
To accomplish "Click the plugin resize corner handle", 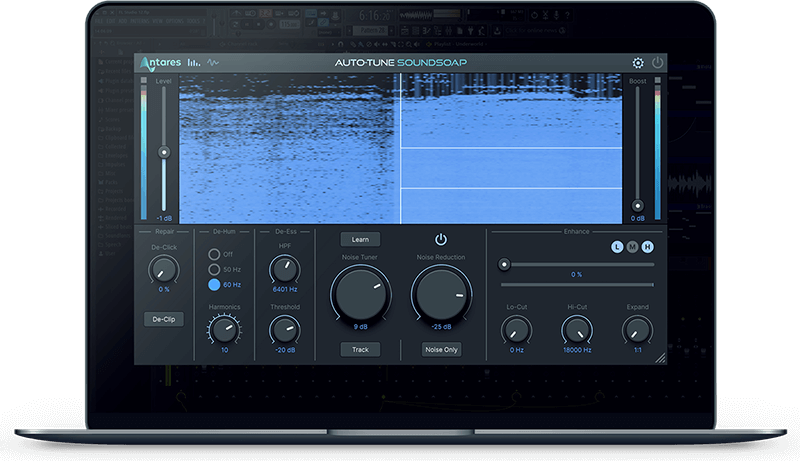I will (x=660, y=358).
